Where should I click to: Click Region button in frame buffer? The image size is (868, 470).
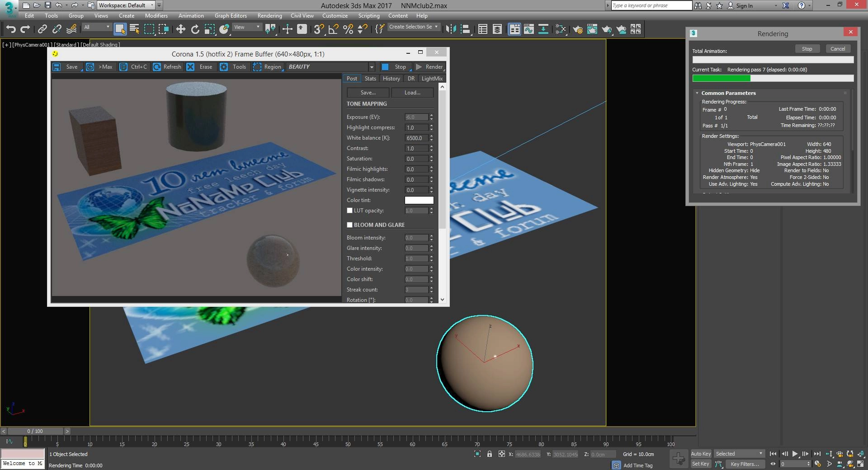pyautogui.click(x=268, y=67)
